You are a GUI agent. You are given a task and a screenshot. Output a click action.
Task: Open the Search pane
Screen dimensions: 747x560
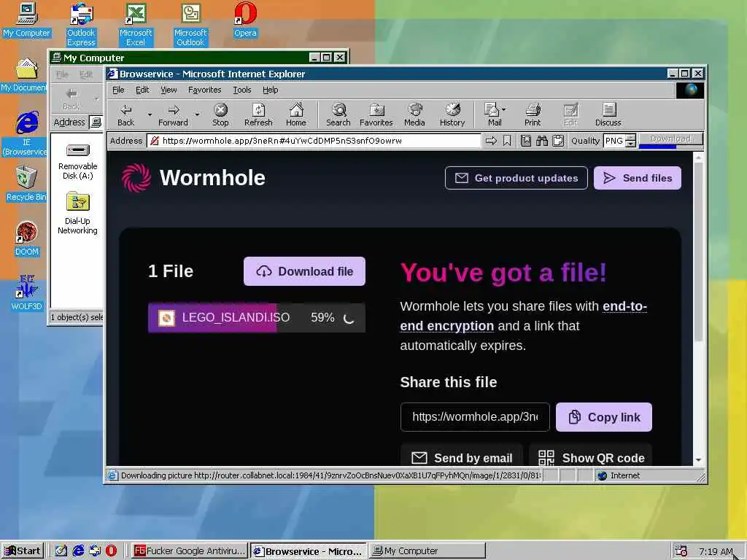[x=338, y=115]
